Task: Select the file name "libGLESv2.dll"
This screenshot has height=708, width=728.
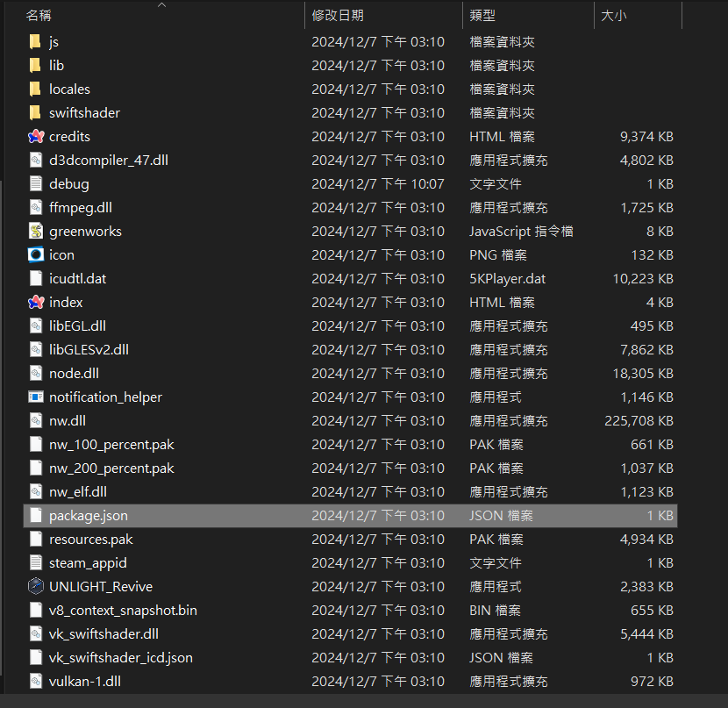Action: 89,350
